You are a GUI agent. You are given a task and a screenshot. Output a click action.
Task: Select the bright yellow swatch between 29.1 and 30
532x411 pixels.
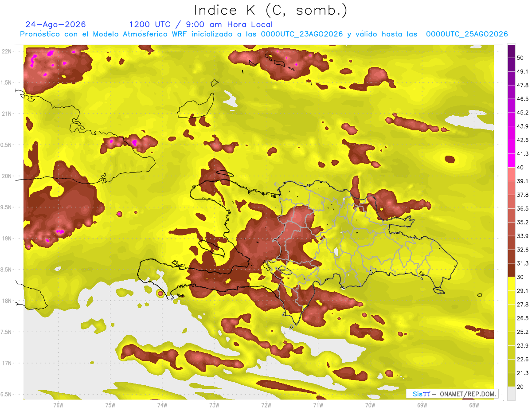coord(511,284)
